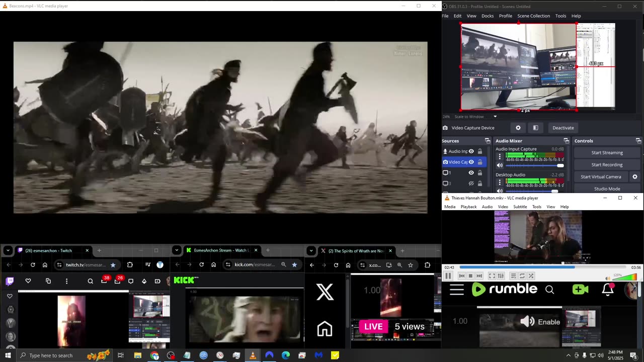Open tab search dropdown in X window
Image resolution: width=644 pixels, height=362 pixels.
(311, 250)
